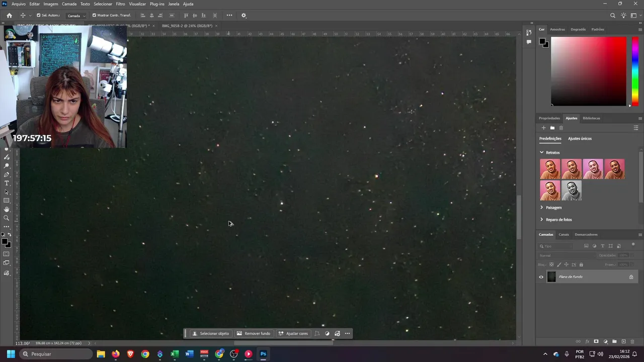Image resolution: width=644 pixels, height=362 pixels.
Task: Toggle Mostrar Contr. Transf. checkbox
Action: (94, 16)
